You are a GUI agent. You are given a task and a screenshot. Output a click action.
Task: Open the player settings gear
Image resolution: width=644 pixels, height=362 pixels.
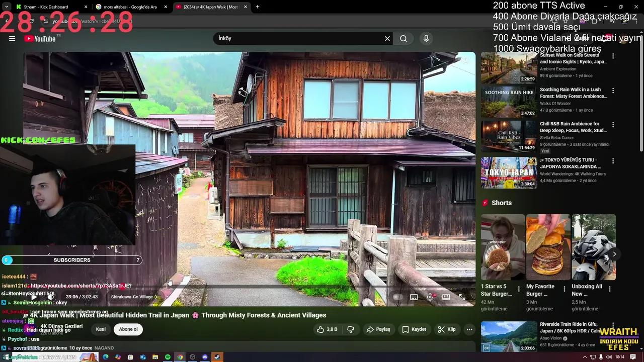[430, 297]
